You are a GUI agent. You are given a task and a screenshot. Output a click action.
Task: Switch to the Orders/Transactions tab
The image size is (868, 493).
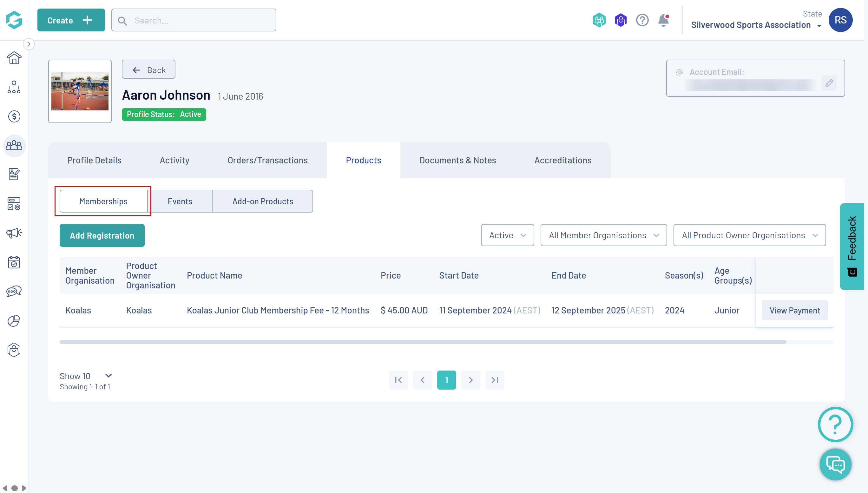267,160
